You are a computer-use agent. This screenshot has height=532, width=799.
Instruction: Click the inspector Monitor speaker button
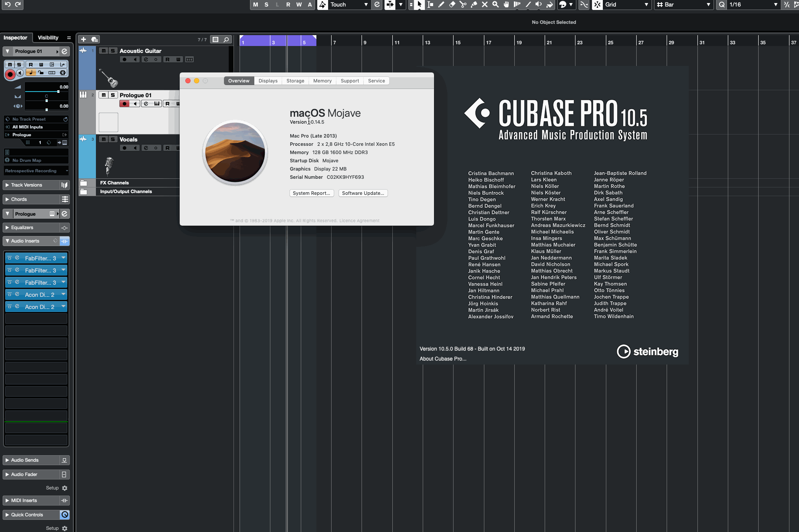click(x=20, y=72)
